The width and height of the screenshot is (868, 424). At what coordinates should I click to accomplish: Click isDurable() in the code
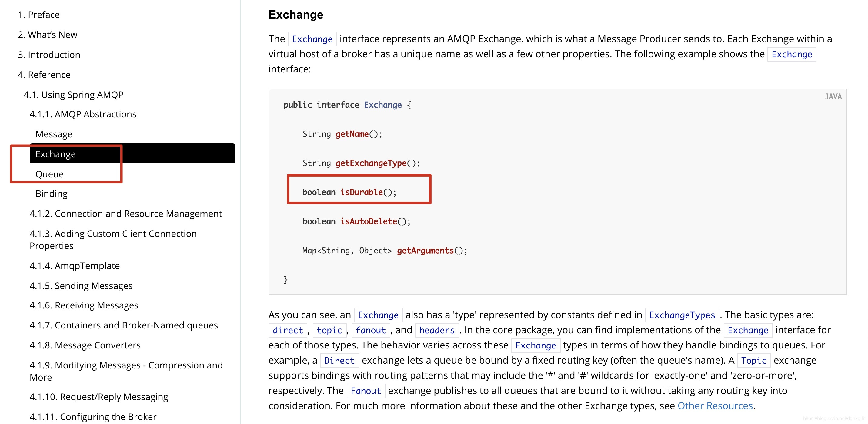tap(368, 192)
